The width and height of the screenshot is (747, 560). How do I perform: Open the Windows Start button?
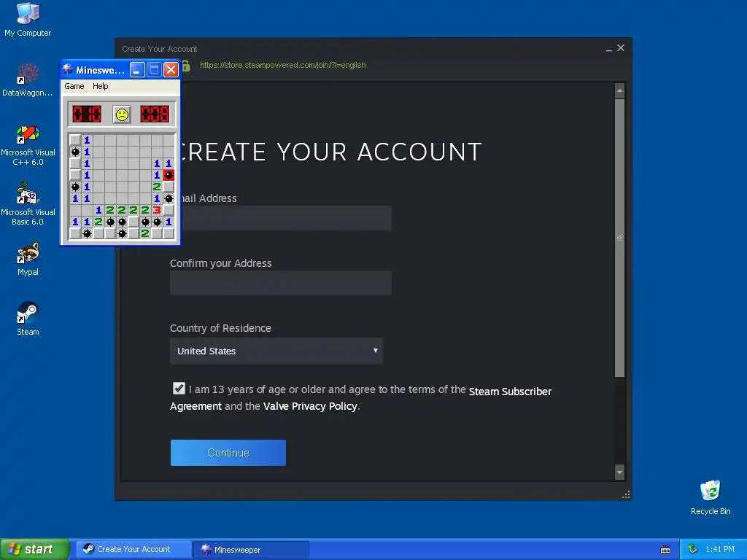35,549
